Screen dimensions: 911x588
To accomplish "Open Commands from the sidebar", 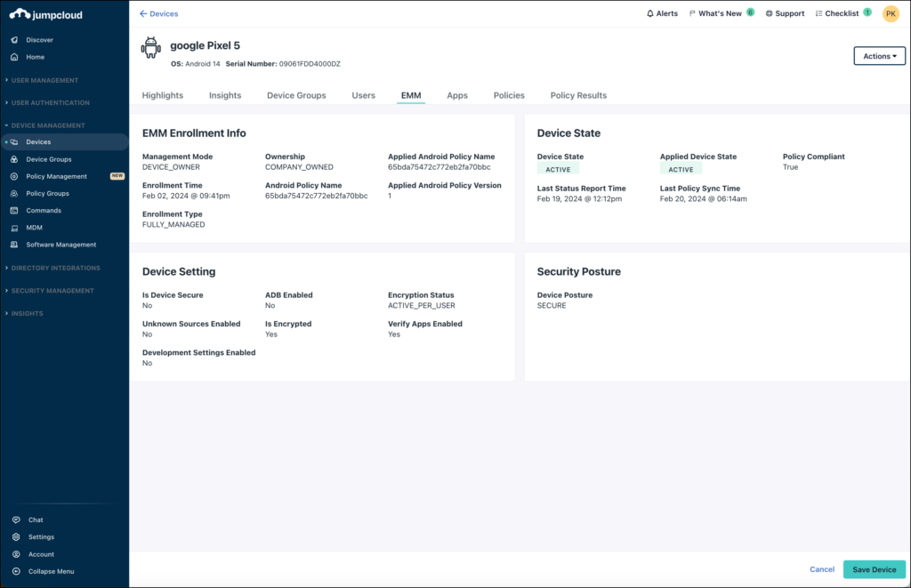I will click(43, 210).
